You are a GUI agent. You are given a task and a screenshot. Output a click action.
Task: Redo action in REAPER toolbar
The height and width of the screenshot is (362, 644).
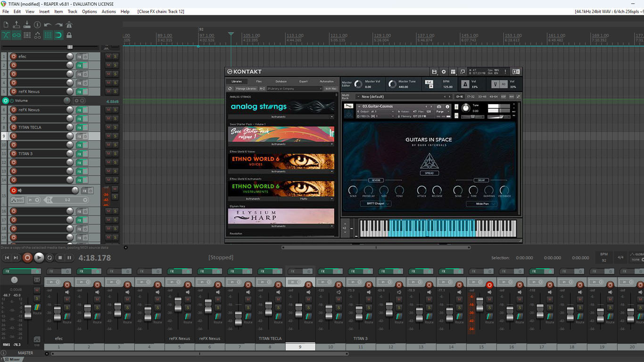pos(58,25)
